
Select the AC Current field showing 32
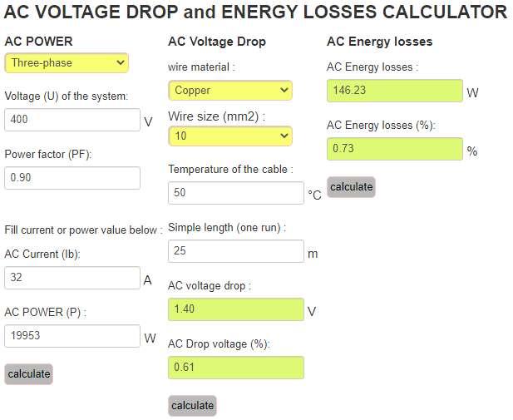coord(72,278)
